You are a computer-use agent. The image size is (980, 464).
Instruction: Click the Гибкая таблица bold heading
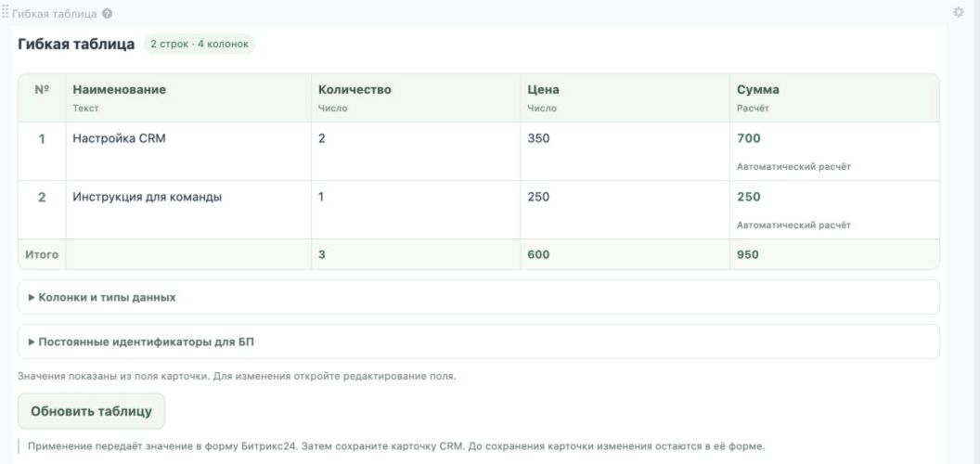click(75, 44)
